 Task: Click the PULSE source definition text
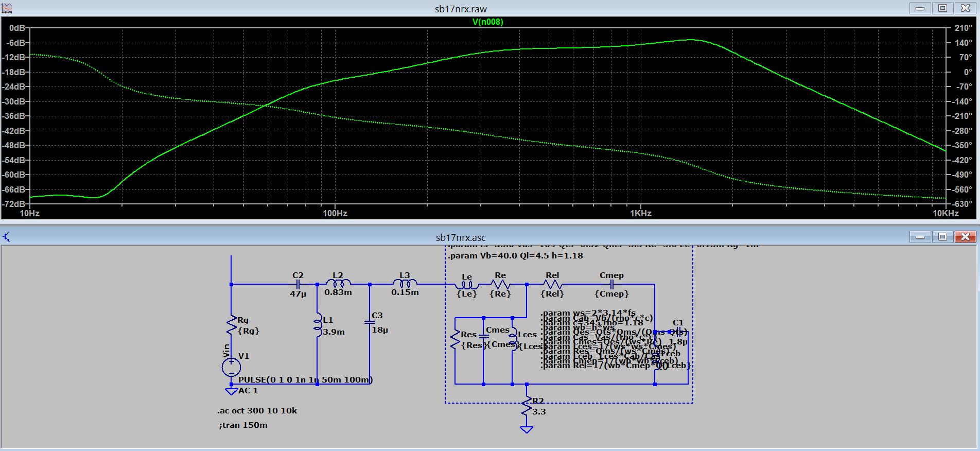click(x=306, y=380)
